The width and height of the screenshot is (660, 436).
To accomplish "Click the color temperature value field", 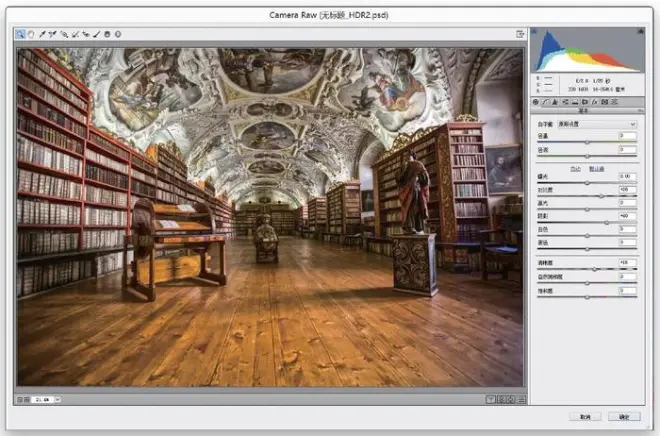I will (x=628, y=136).
